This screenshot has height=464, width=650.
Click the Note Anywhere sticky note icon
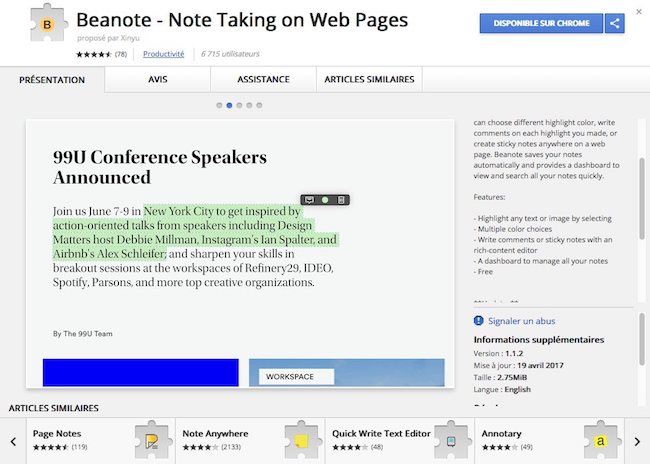[x=300, y=440]
